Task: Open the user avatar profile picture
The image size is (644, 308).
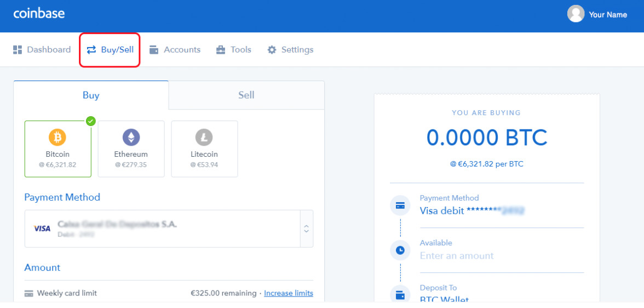Action: coord(576,14)
